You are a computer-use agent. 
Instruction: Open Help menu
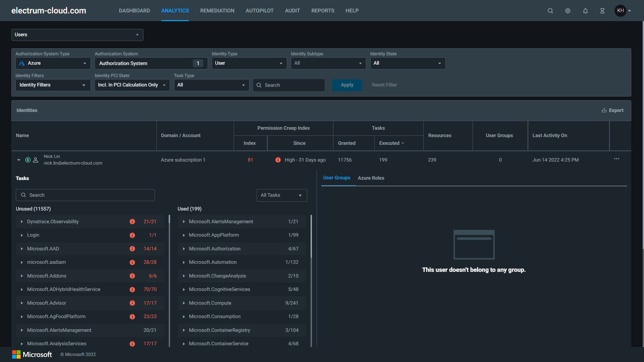(352, 11)
